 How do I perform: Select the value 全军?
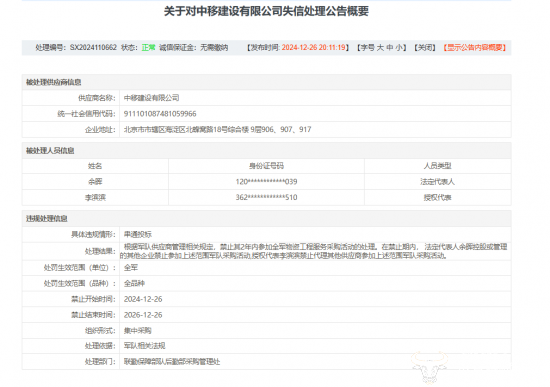click(131, 268)
